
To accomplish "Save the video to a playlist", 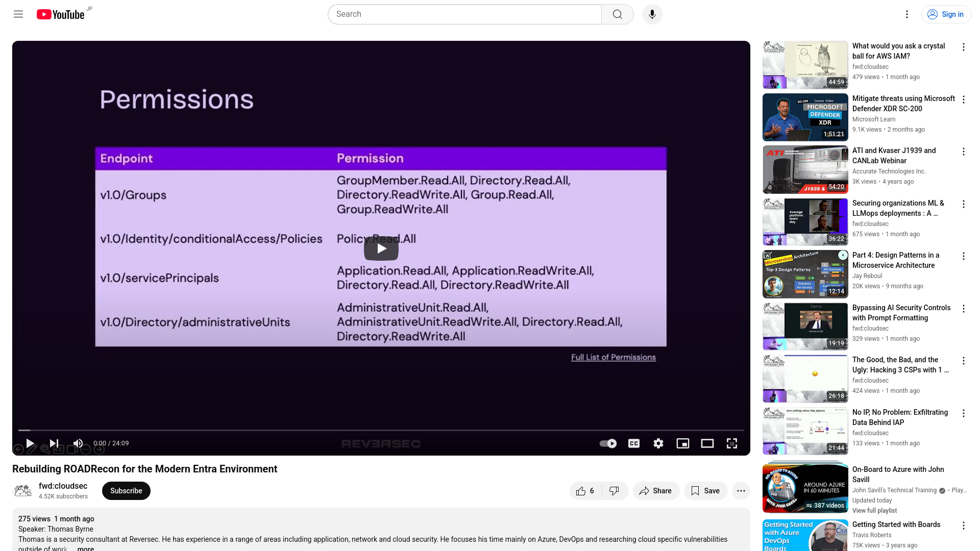I will coord(705,491).
